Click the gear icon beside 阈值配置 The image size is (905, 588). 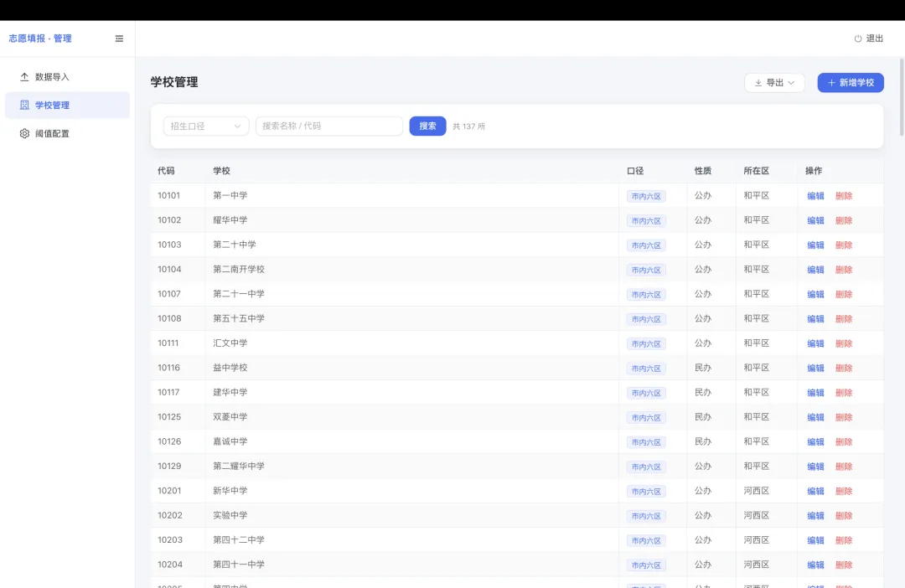click(x=24, y=133)
